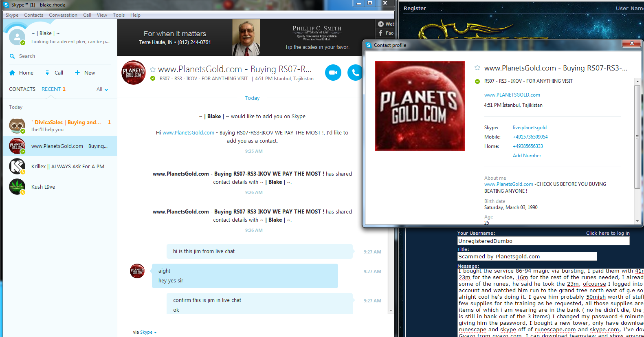Click 'confirm this is jim in live chat' message

(207, 300)
